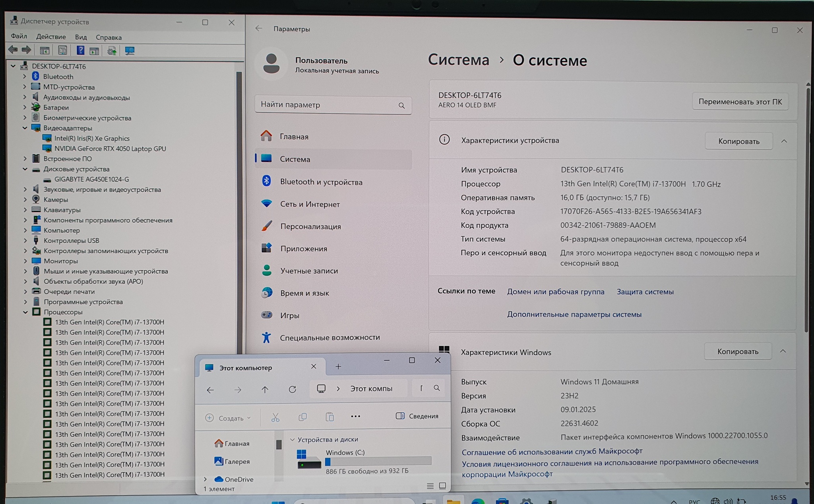Click the Help question-mark toolbar icon
The width and height of the screenshot is (814, 504).
[x=80, y=50]
